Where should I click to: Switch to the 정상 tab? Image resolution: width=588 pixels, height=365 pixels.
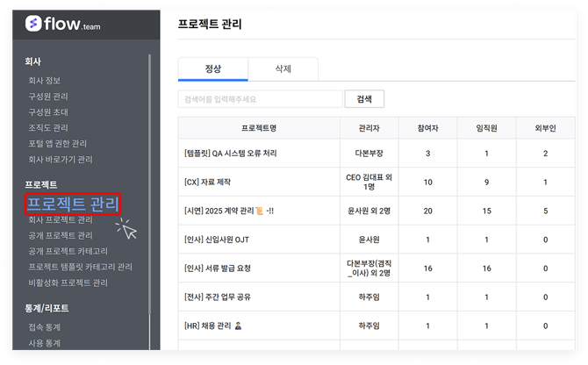(x=212, y=68)
